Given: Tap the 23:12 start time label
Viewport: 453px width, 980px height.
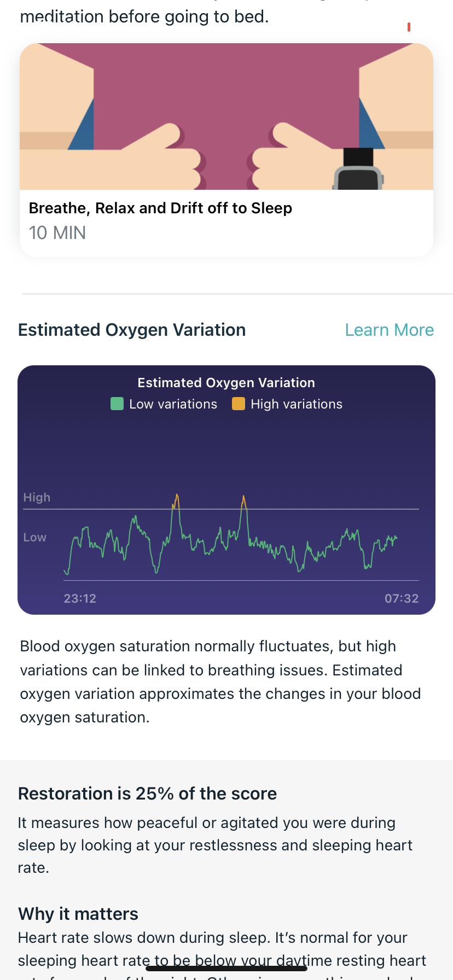Looking at the screenshot, I should [x=80, y=598].
